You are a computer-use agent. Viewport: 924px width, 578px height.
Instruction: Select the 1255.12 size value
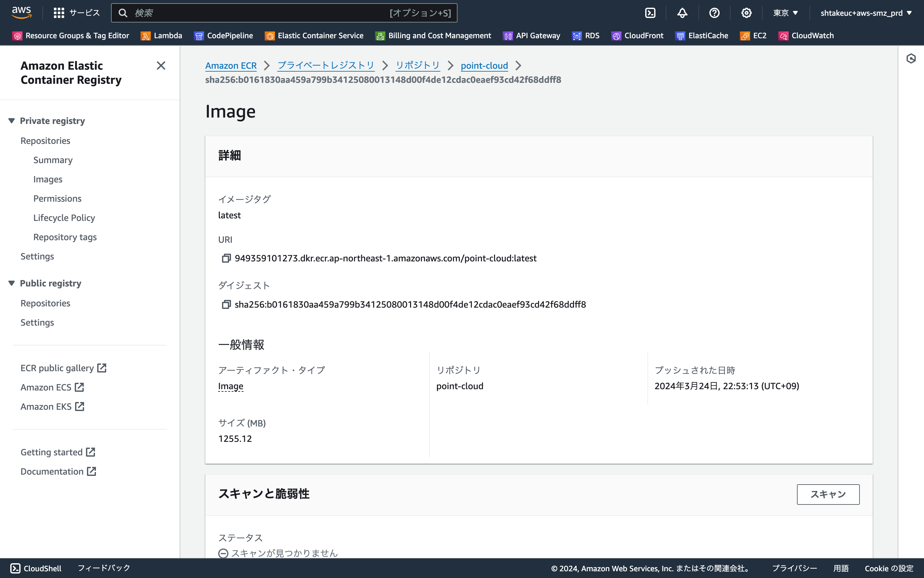235,439
